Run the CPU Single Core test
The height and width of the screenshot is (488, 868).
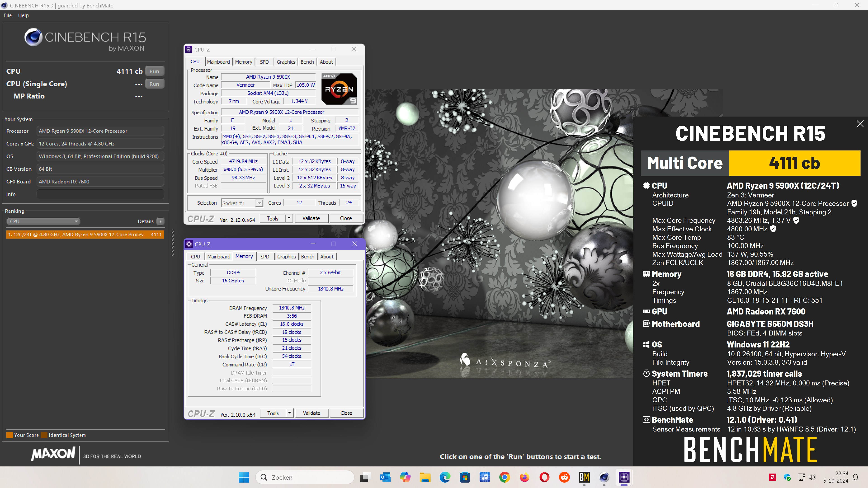154,84
